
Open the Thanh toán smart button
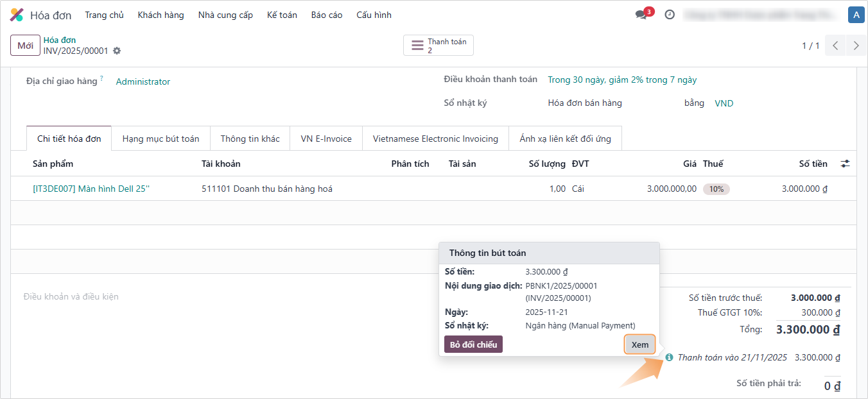tap(438, 46)
